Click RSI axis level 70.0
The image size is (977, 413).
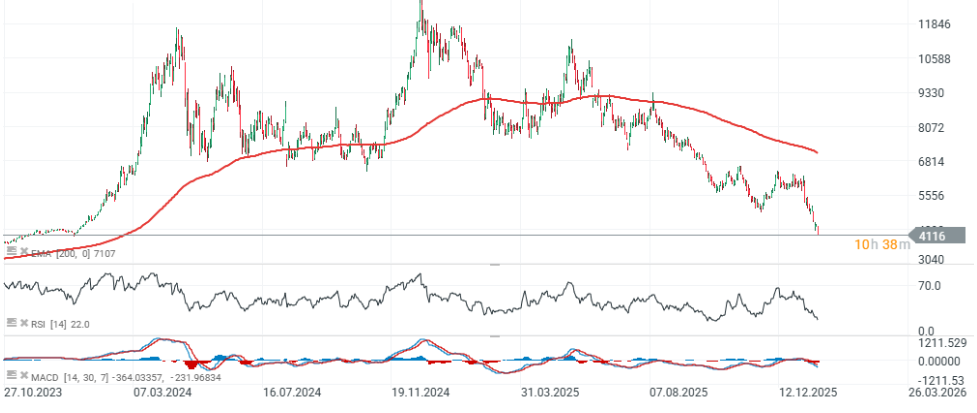point(928,287)
